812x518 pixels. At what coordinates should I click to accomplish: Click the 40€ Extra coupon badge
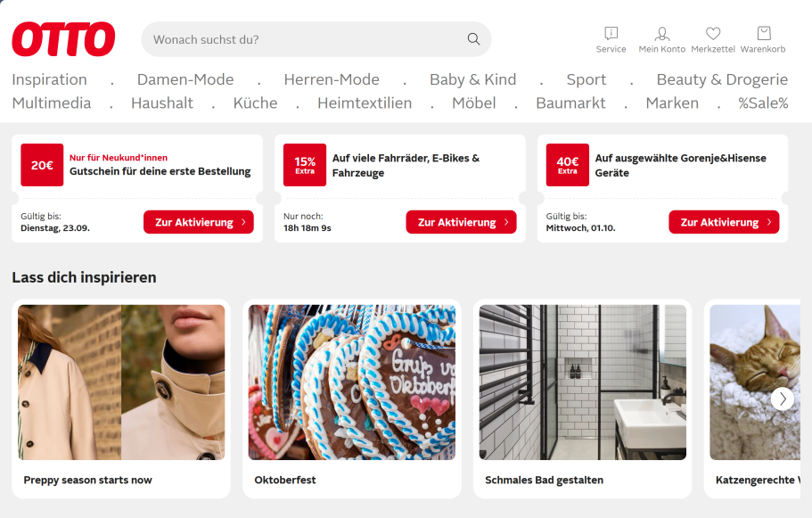(x=568, y=165)
